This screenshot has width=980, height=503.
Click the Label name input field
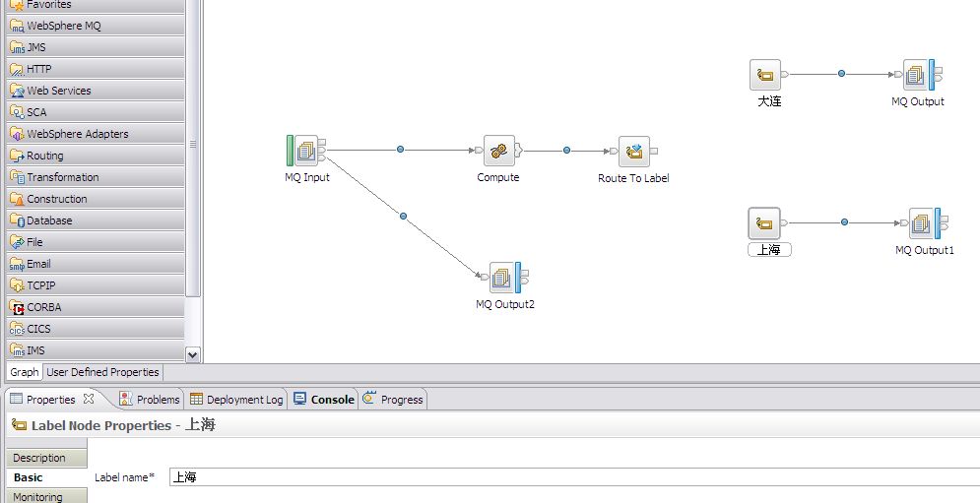click(574, 477)
